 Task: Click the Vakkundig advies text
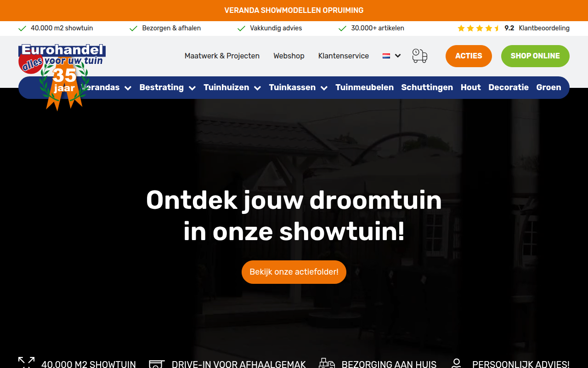(276, 28)
